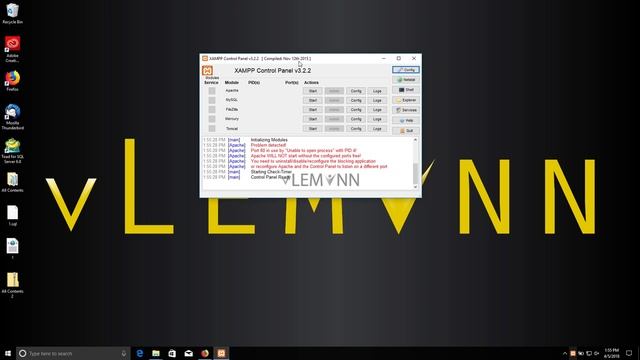Start the Tomcat module

(x=313, y=129)
